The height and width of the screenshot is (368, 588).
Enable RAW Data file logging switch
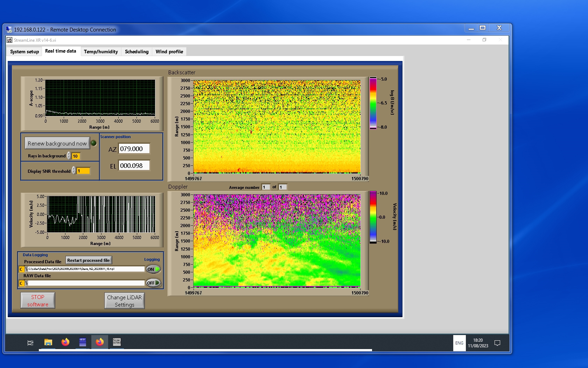point(153,283)
